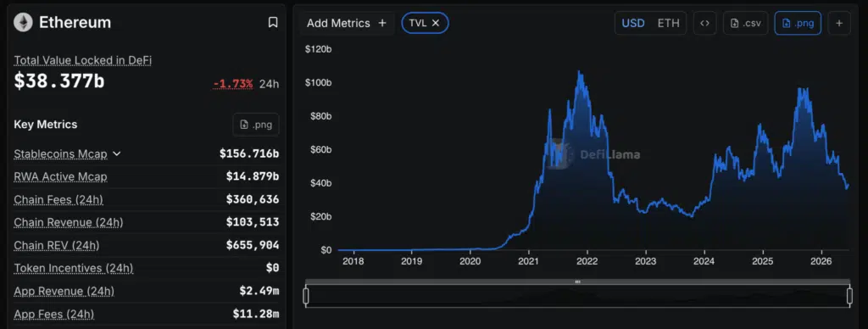Click the Ethereum title text
Screen dimensions: 868x329
coord(75,22)
